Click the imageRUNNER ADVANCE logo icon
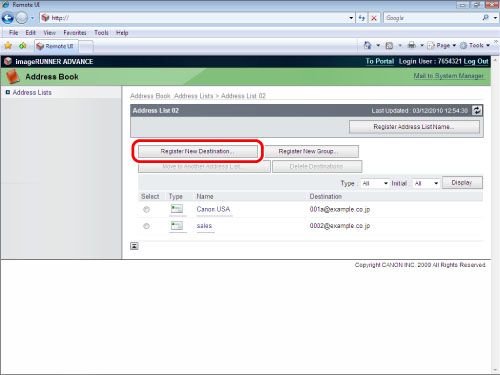Viewport: 500px width, 375px height. point(8,61)
